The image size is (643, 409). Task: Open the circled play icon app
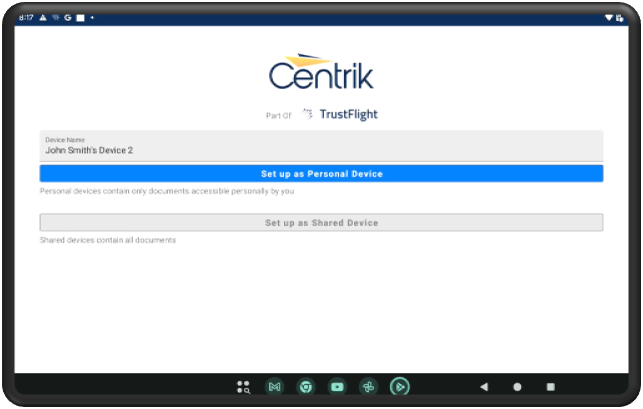tap(399, 386)
